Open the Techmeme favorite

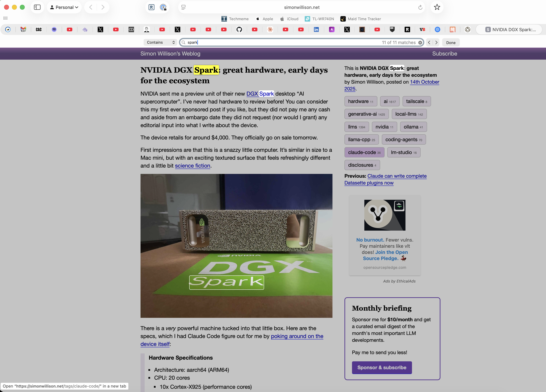coord(235,19)
